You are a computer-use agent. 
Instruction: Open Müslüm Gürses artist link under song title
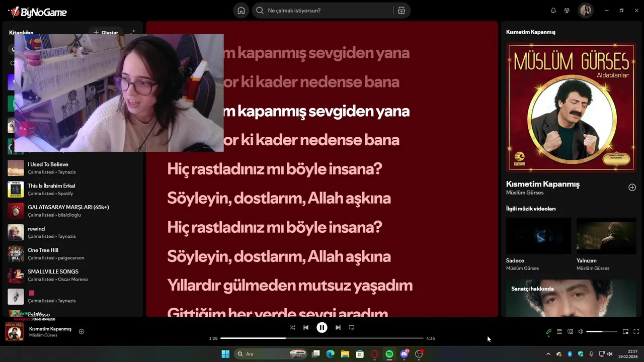(525, 193)
